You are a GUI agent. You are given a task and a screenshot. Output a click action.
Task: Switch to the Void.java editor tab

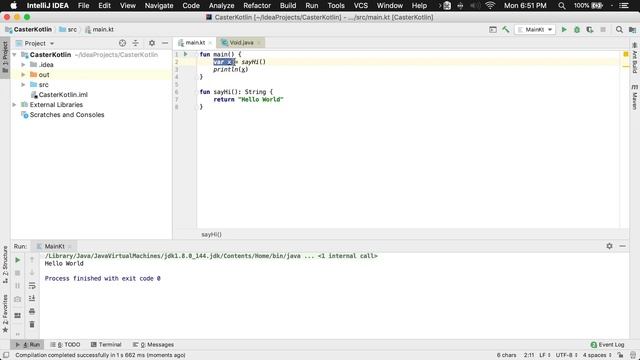coord(241,42)
